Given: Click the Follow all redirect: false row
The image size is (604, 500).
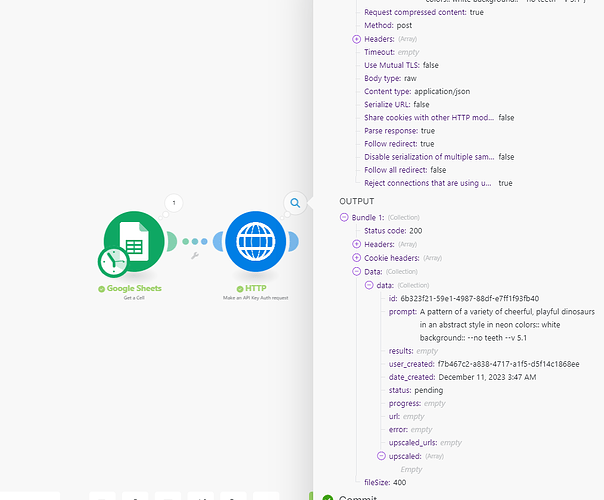Looking at the screenshot, I should [405, 170].
